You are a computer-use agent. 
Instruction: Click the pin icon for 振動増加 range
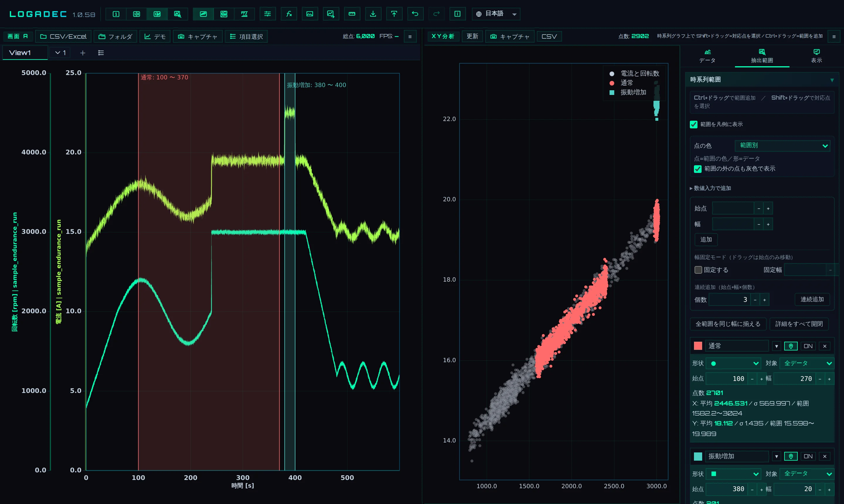(791, 457)
